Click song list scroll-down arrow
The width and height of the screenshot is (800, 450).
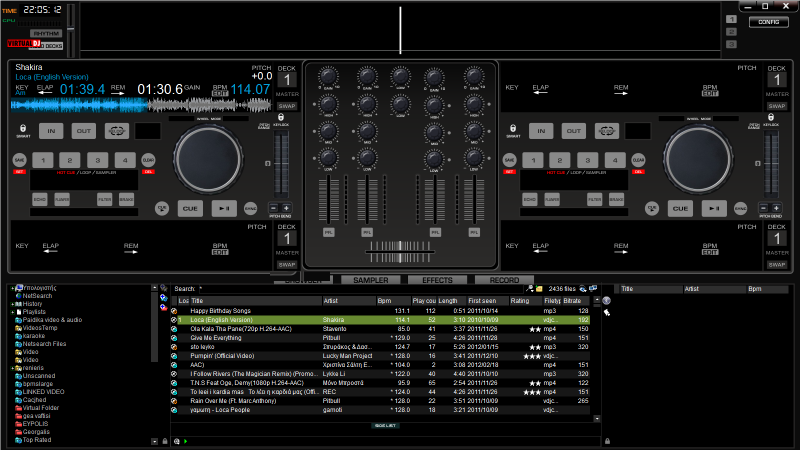tap(597, 419)
